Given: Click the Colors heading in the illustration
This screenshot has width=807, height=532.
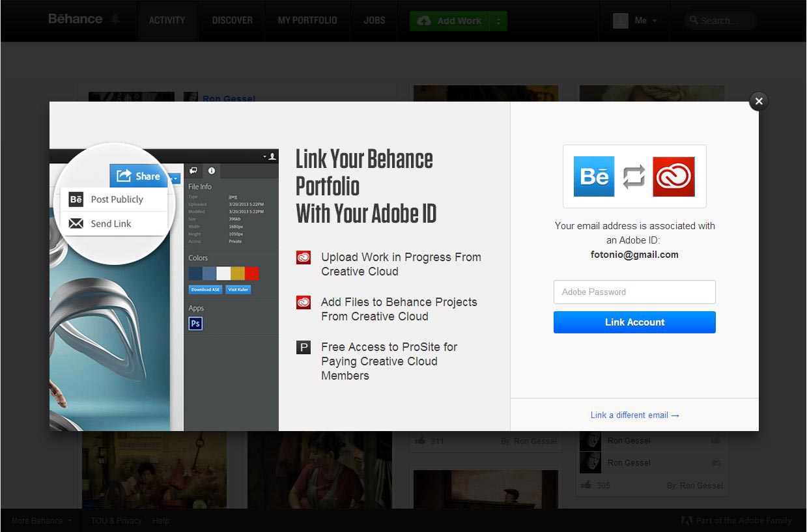Looking at the screenshot, I should (198, 258).
